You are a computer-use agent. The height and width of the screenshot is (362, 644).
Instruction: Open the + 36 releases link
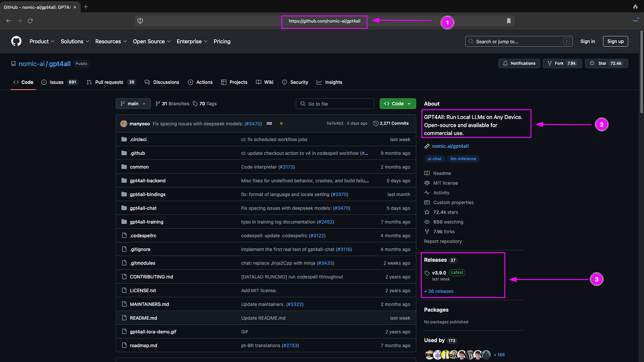pyautogui.click(x=439, y=291)
